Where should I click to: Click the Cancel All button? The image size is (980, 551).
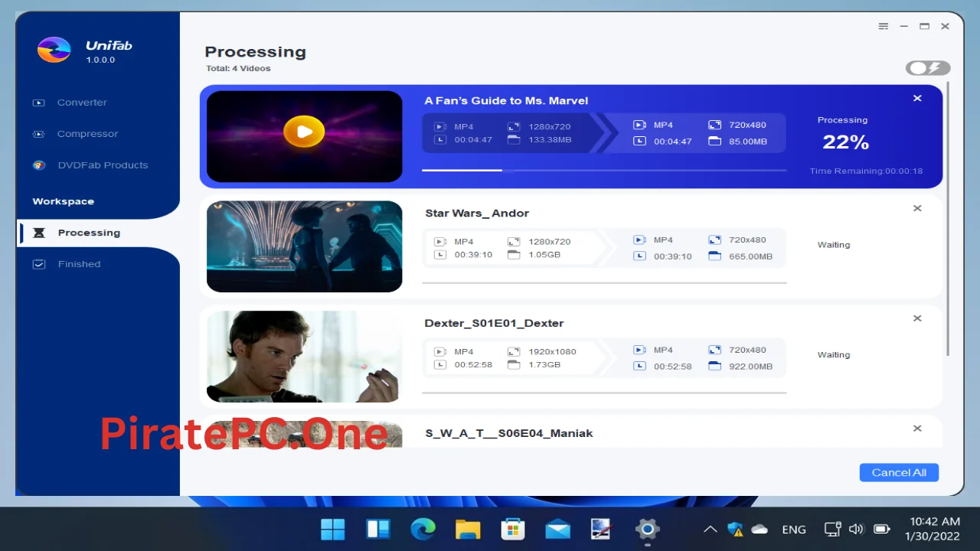[x=899, y=472]
